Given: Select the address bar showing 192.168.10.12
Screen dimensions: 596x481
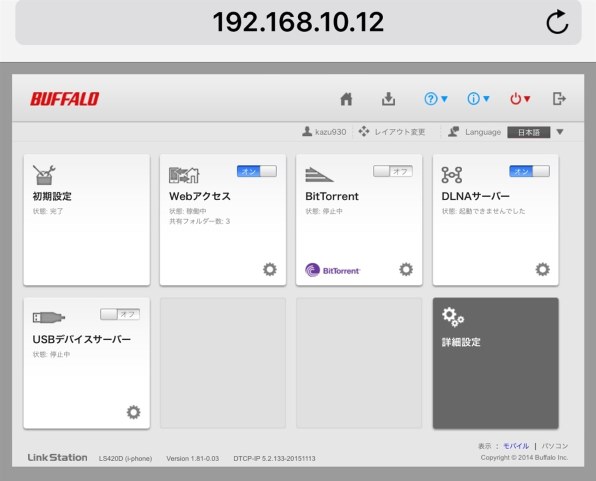Looking at the screenshot, I should coord(298,22).
